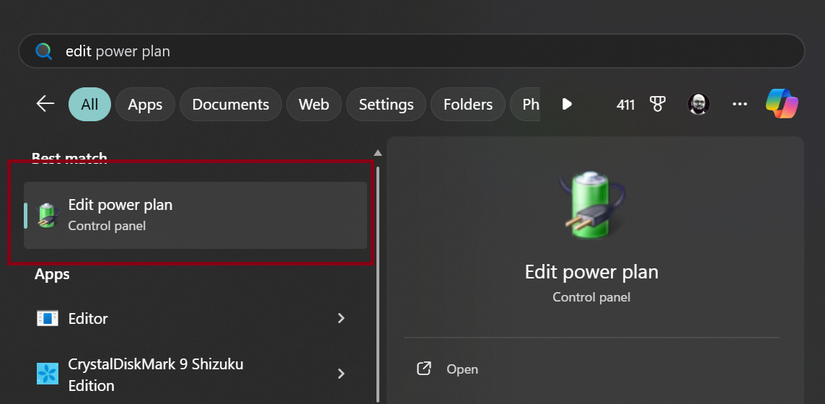The height and width of the screenshot is (404, 825).
Task: Show more filters with the play arrow
Action: coord(567,104)
